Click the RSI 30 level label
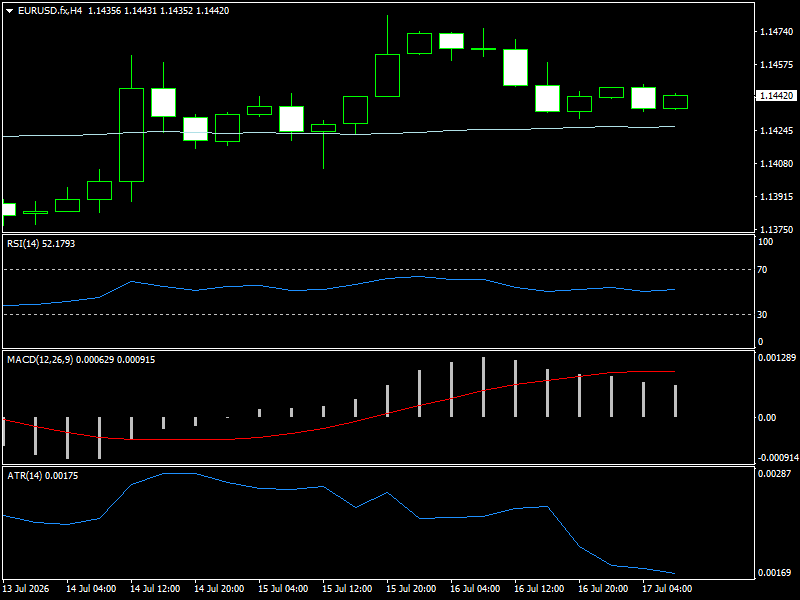 point(762,315)
